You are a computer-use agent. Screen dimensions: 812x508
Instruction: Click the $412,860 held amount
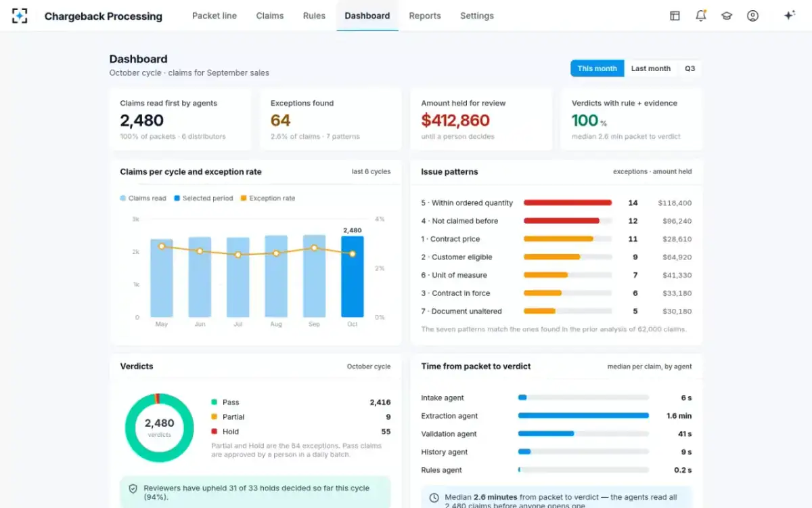tap(455, 121)
